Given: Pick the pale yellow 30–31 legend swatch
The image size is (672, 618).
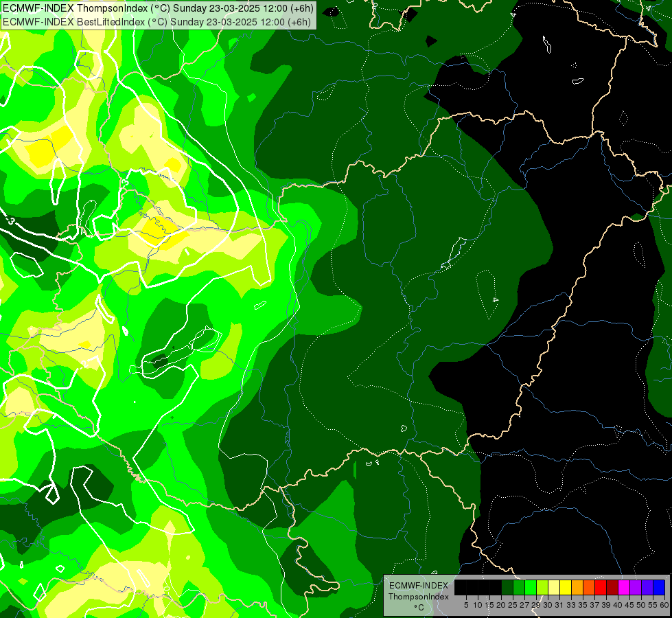Looking at the screenshot, I should [x=554, y=587].
